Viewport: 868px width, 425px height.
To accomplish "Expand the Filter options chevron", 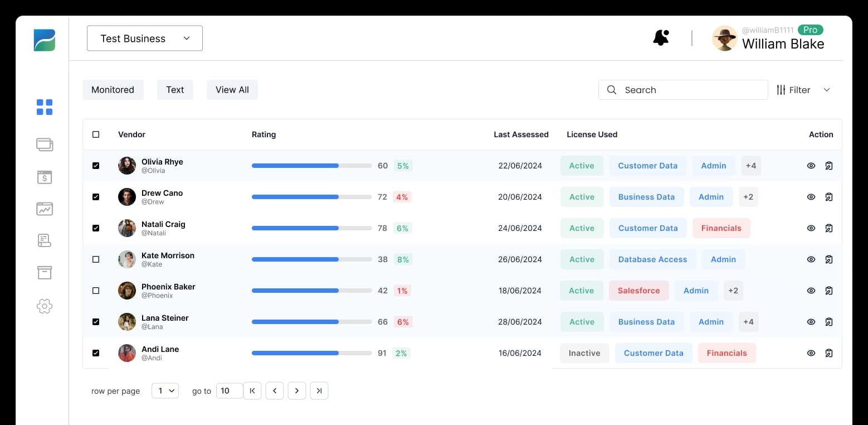I will click(827, 89).
